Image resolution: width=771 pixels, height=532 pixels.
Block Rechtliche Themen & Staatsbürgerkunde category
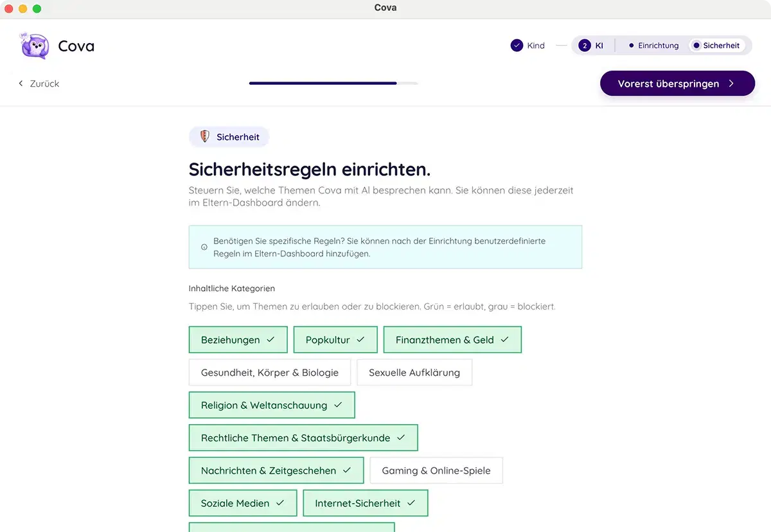303,438
